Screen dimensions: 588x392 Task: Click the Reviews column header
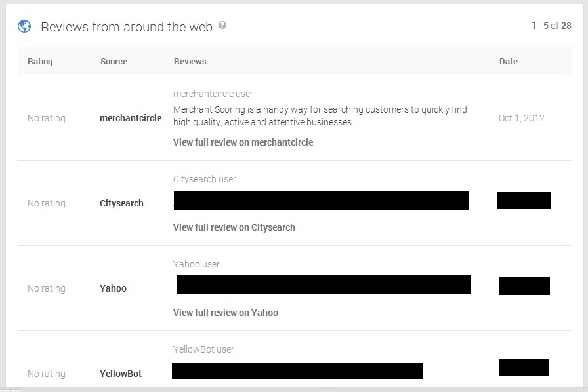coord(190,62)
